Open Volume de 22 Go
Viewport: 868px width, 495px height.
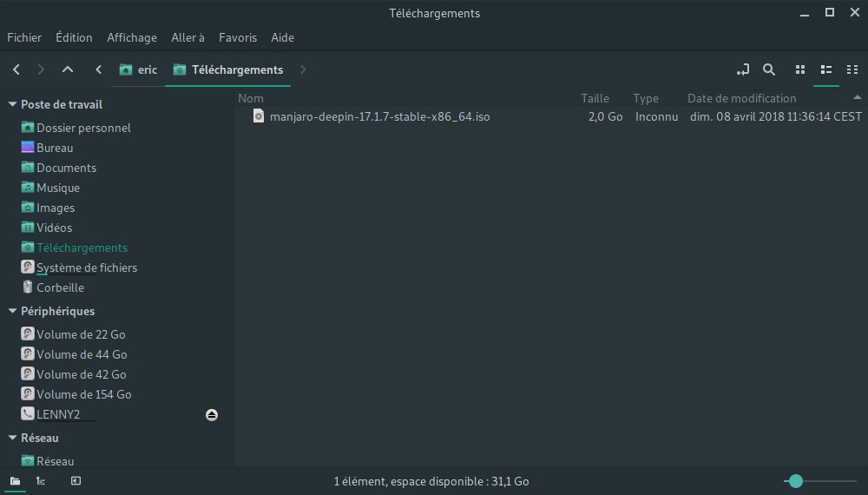click(81, 334)
